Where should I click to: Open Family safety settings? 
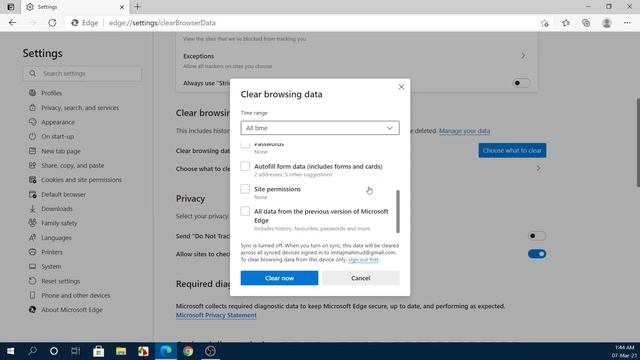pos(59,223)
